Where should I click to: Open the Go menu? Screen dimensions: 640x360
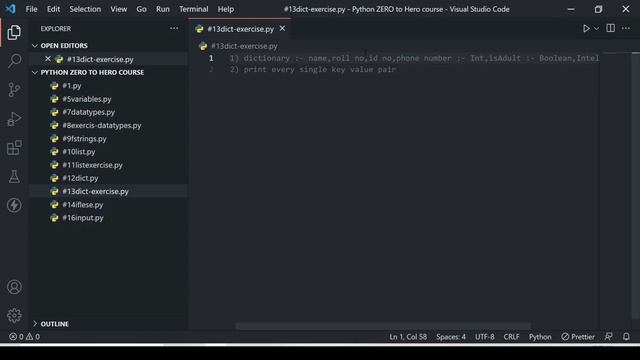pos(141,9)
